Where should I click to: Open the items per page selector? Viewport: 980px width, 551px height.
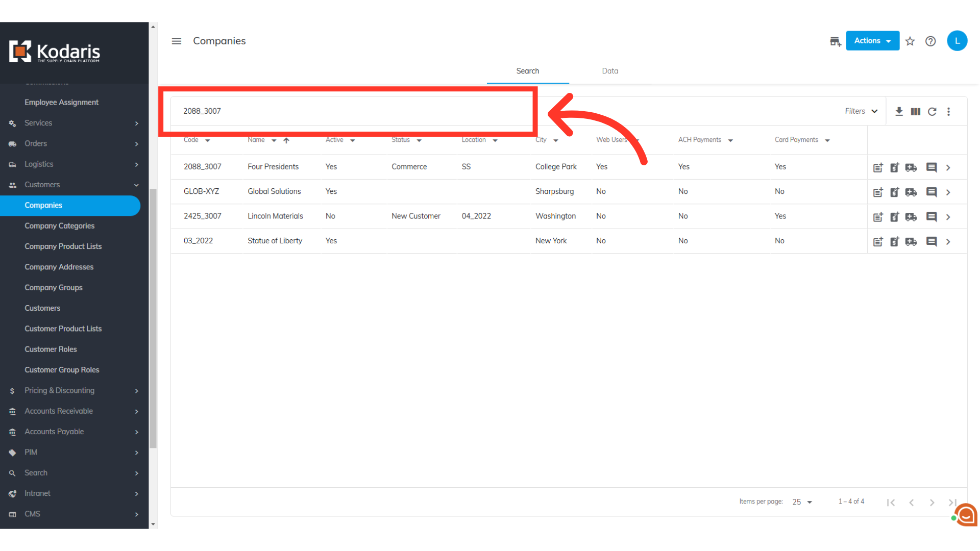click(802, 502)
